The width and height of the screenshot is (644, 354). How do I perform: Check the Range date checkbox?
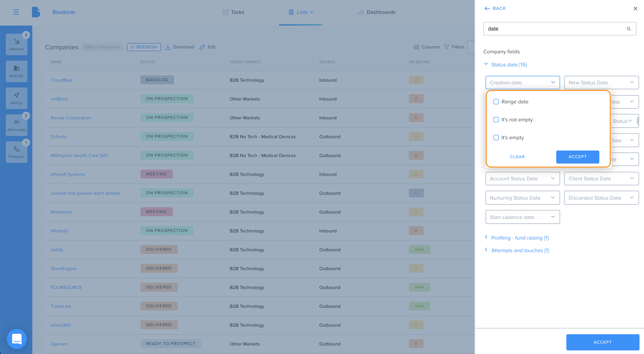click(x=496, y=101)
